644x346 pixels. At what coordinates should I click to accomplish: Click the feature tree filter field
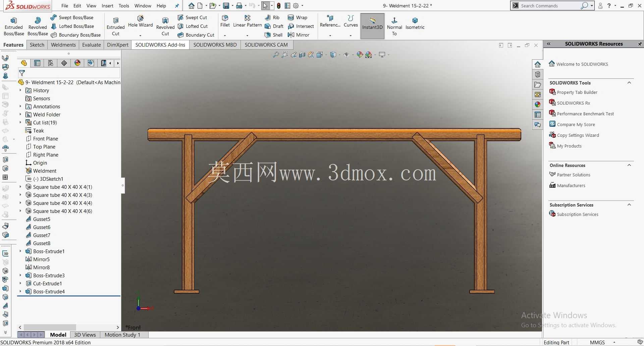[x=69, y=73]
